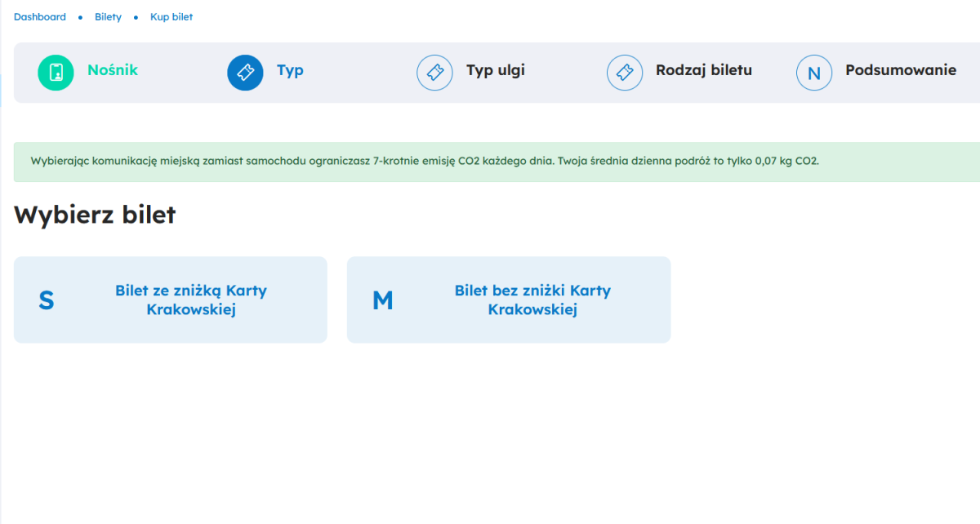Click the green Nośnik phone icon
Screen dimensions: 980x524
coord(56,73)
